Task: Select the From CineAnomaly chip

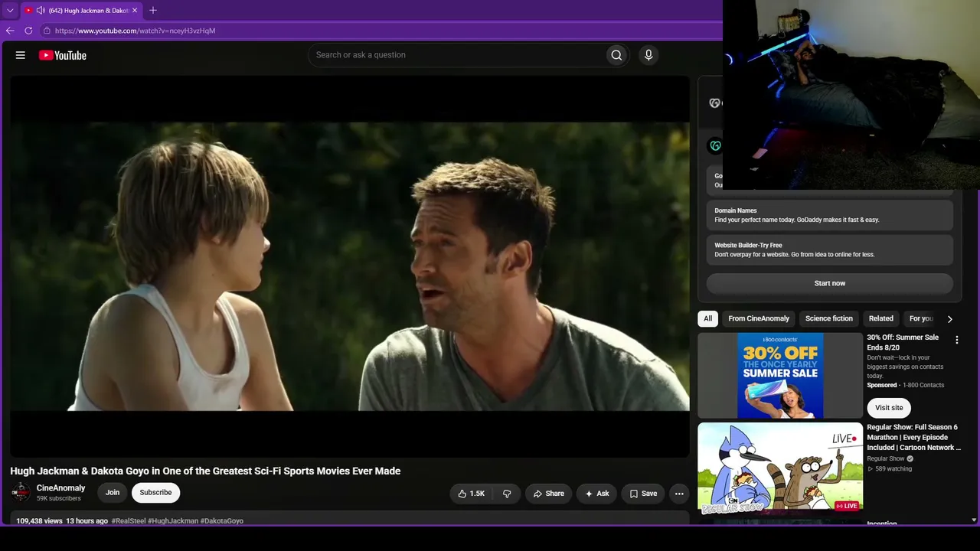Action: click(759, 319)
